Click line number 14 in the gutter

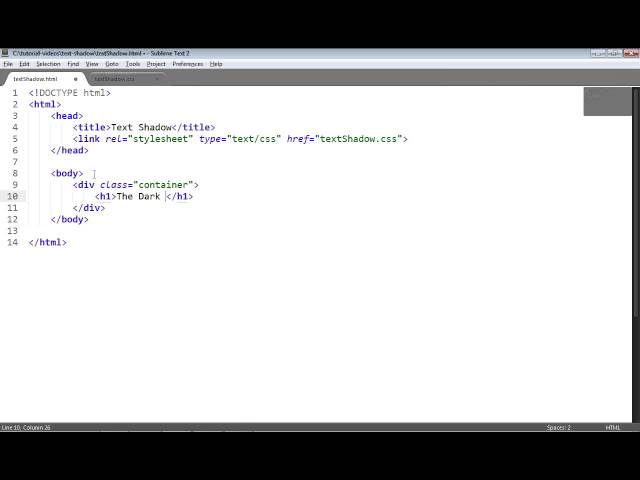tap(13, 242)
